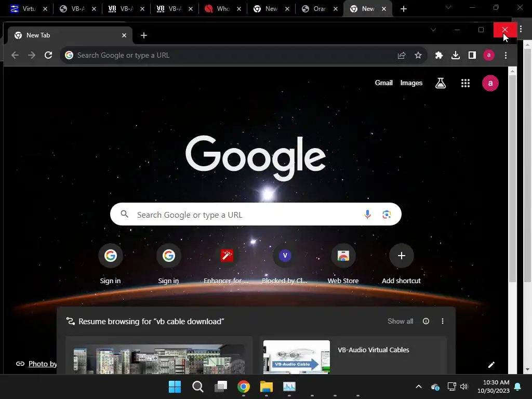This screenshot has height=399, width=532.
Task: Open File Explorer from the taskbar
Action: pyautogui.click(x=267, y=387)
